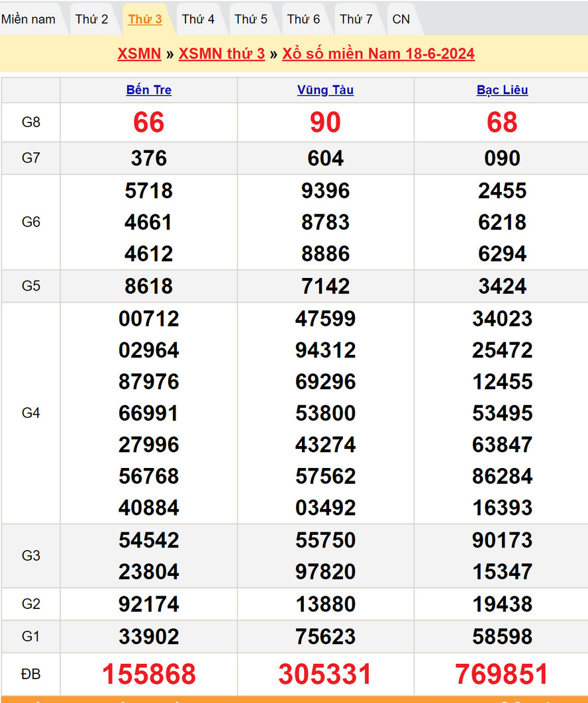Screen dimensions: 588x703
Task: Click the red G8 number 90
Action: point(325,122)
